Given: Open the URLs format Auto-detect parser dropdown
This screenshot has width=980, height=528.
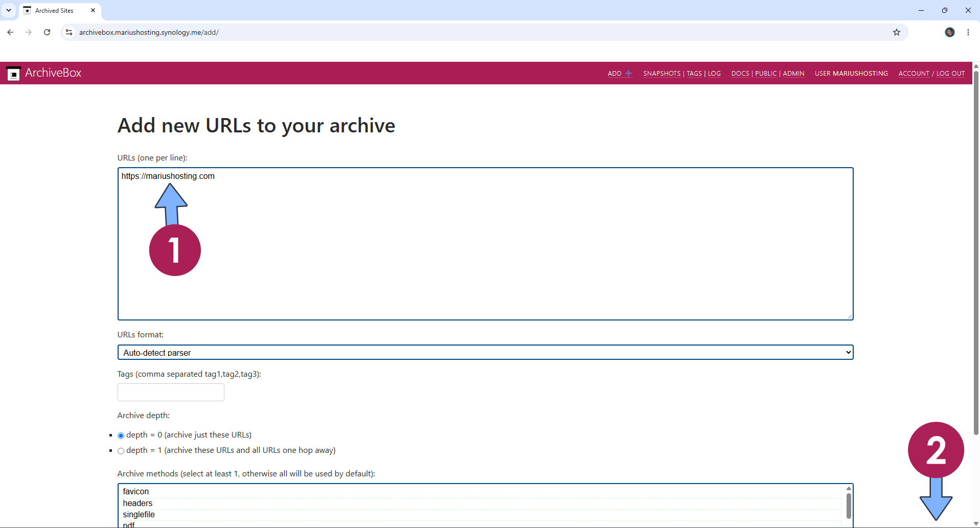Looking at the screenshot, I should pos(485,352).
